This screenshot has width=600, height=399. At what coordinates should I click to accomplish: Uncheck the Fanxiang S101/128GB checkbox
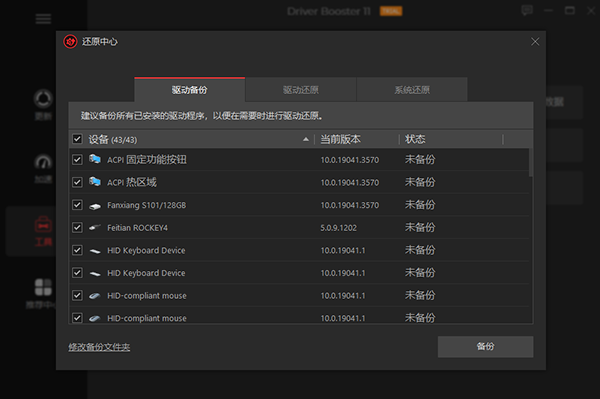click(77, 205)
